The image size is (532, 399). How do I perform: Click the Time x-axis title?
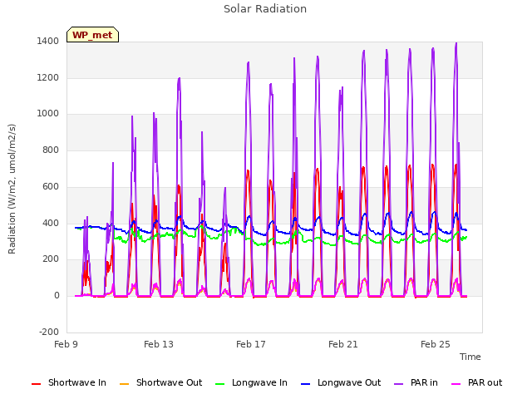(x=470, y=357)
